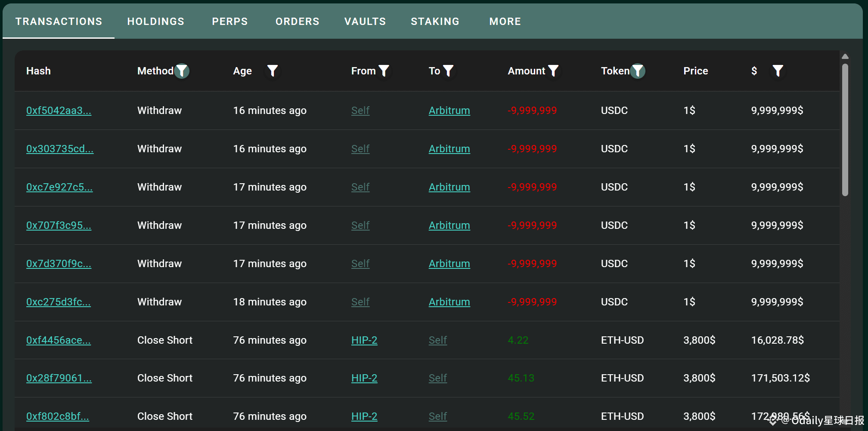This screenshot has height=431, width=868.
Task: Open the Perps tab
Action: tap(230, 22)
